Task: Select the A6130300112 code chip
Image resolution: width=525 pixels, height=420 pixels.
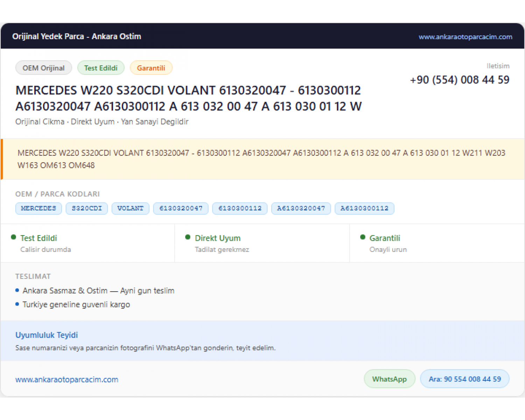Action: [365, 208]
